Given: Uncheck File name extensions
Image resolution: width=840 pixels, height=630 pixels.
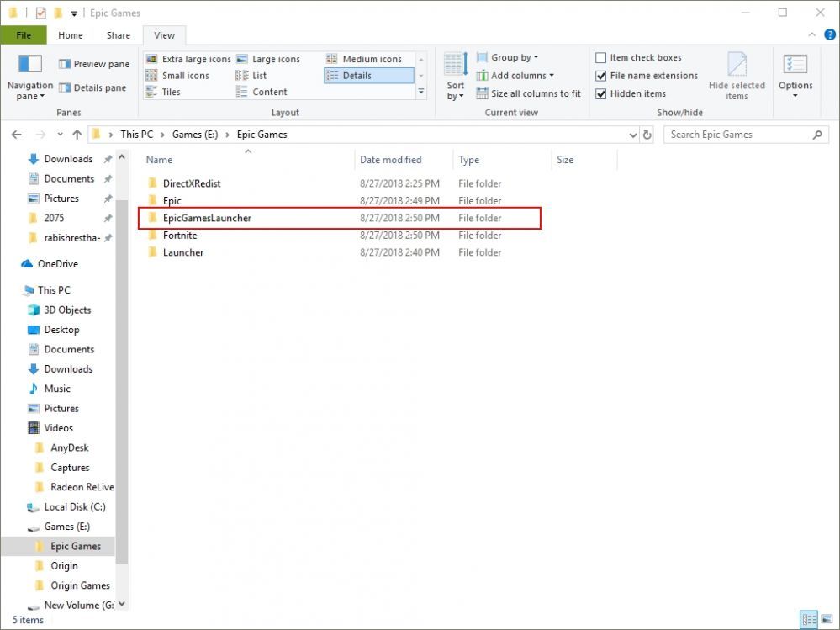Looking at the screenshot, I should tap(647, 76).
